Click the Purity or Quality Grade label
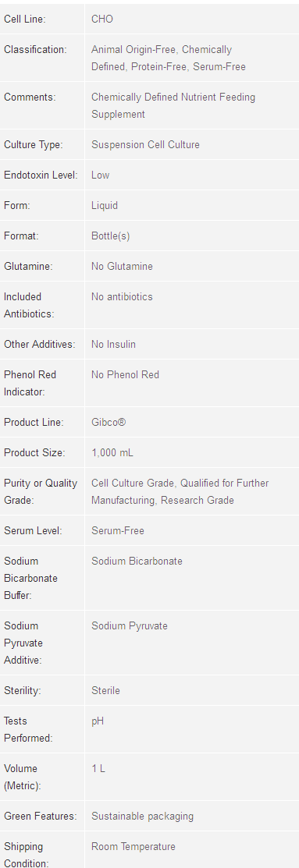The height and width of the screenshot is (868, 299). (x=41, y=491)
